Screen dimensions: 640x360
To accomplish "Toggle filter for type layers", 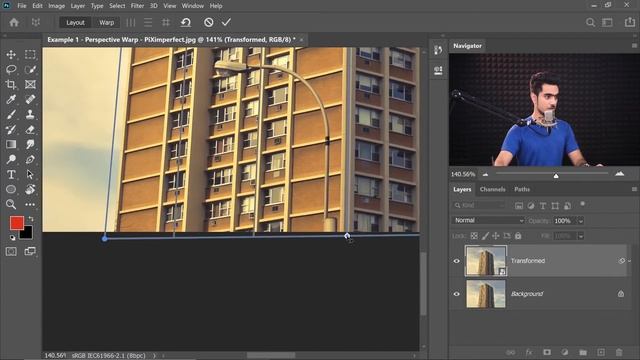I will 543,206.
